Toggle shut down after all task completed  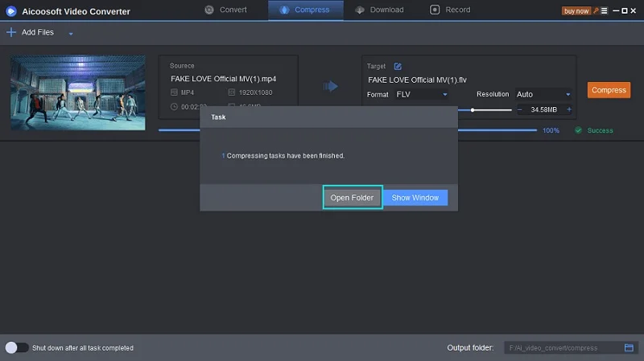coord(16,347)
